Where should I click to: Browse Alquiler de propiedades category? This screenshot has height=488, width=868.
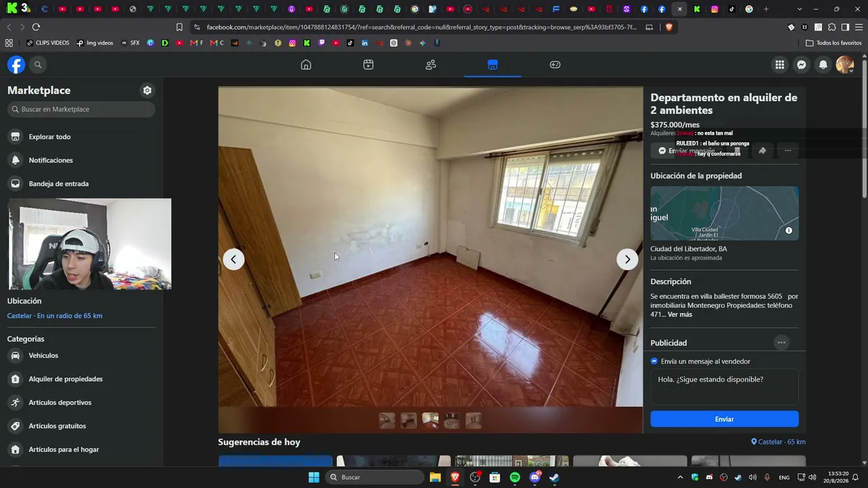click(x=81, y=379)
